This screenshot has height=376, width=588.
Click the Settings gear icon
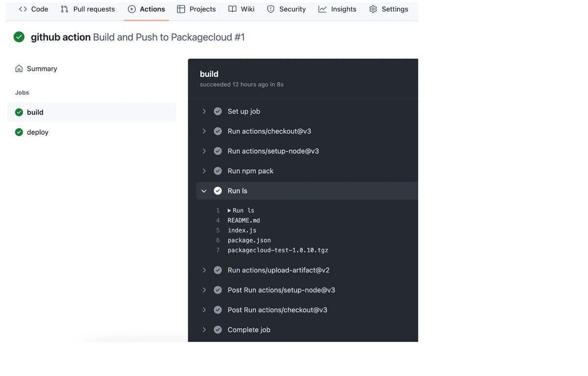pos(373,9)
